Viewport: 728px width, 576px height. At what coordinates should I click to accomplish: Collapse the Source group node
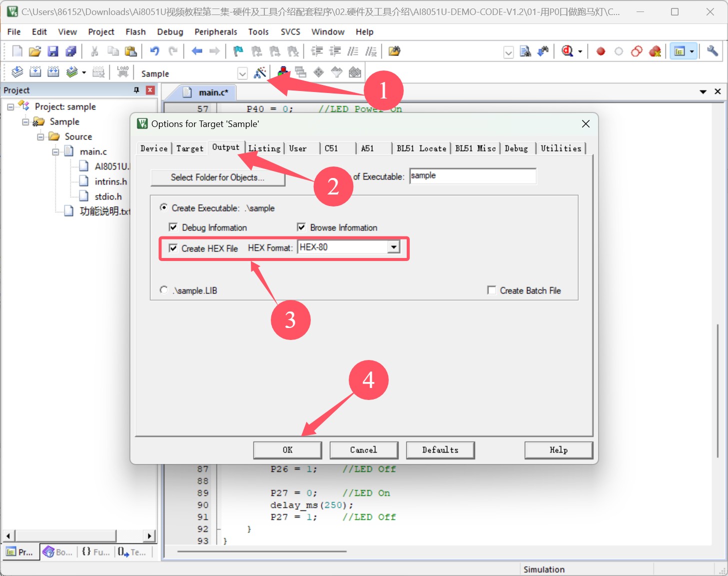(x=40, y=137)
